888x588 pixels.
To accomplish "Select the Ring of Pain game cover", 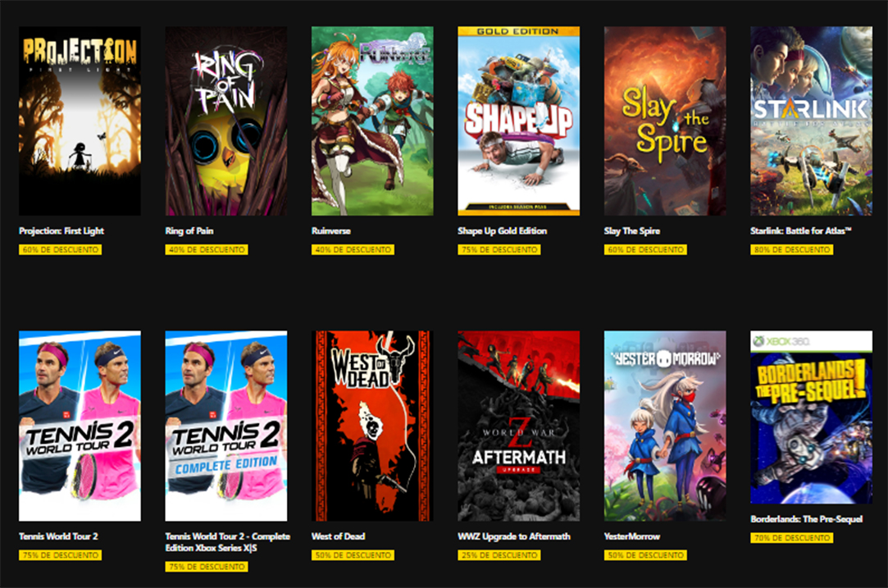I will tap(226, 121).
